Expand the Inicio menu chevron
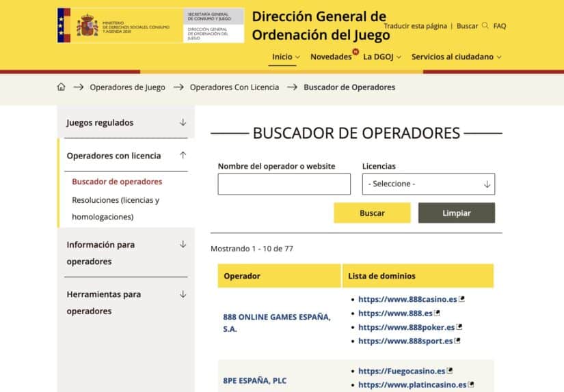 [x=297, y=57]
